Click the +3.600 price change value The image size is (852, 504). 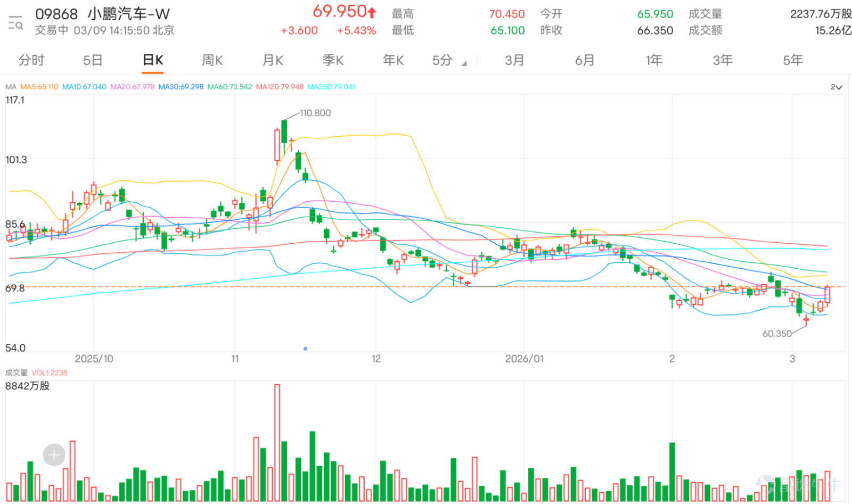[x=299, y=31]
